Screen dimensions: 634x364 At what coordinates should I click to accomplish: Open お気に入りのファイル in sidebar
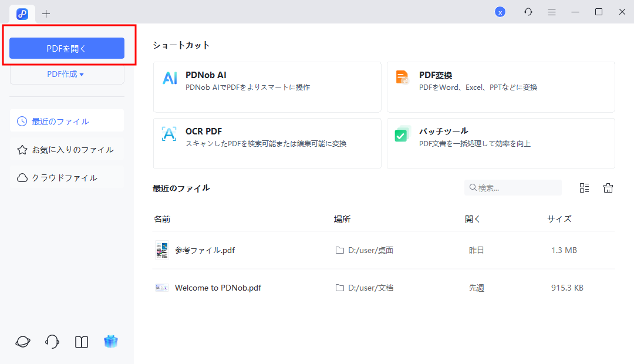[66, 149]
